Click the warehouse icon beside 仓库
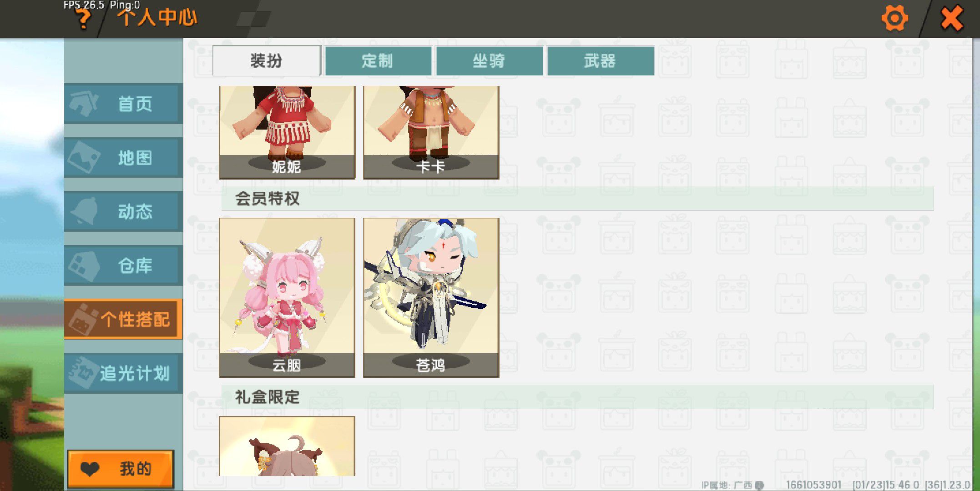 click(x=83, y=266)
